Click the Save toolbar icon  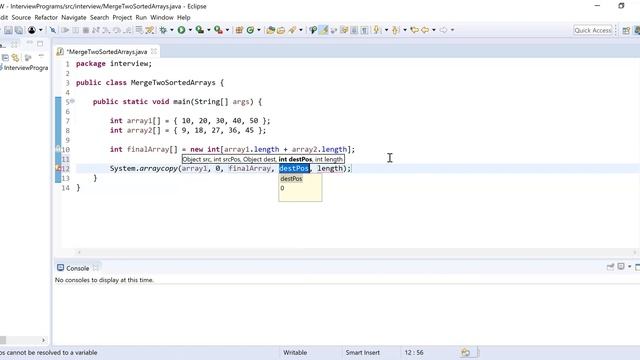tap(8, 30)
